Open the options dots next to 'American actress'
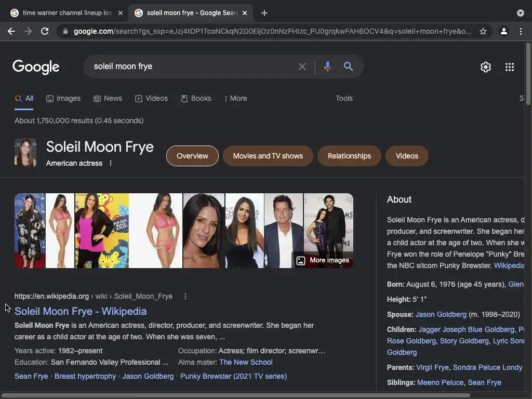The image size is (532, 399). tap(111, 163)
